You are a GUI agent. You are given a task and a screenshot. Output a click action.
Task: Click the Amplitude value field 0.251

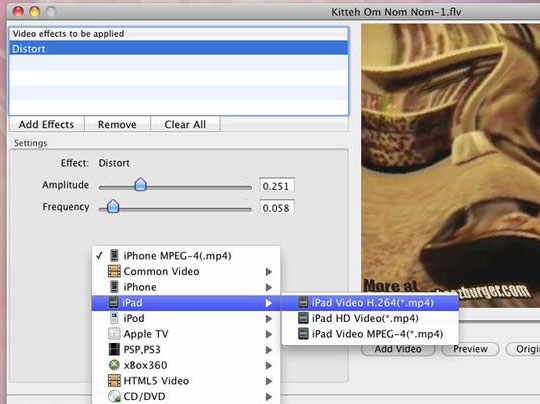(x=277, y=186)
